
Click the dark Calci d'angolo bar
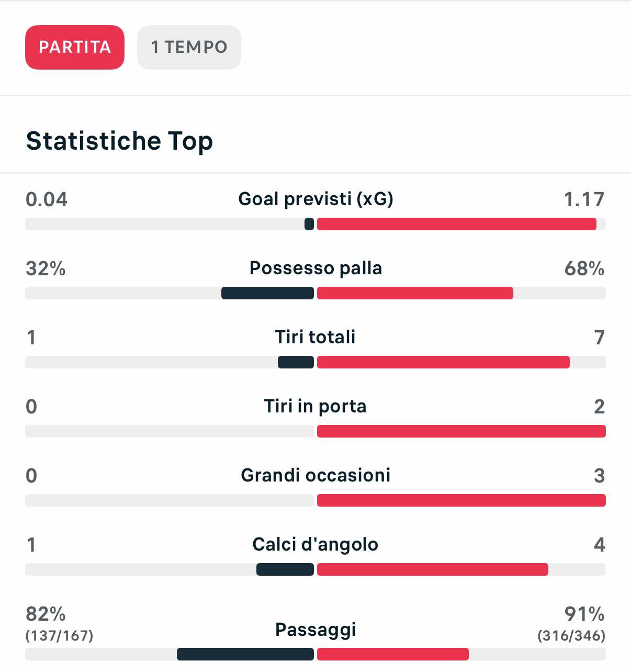click(x=285, y=569)
